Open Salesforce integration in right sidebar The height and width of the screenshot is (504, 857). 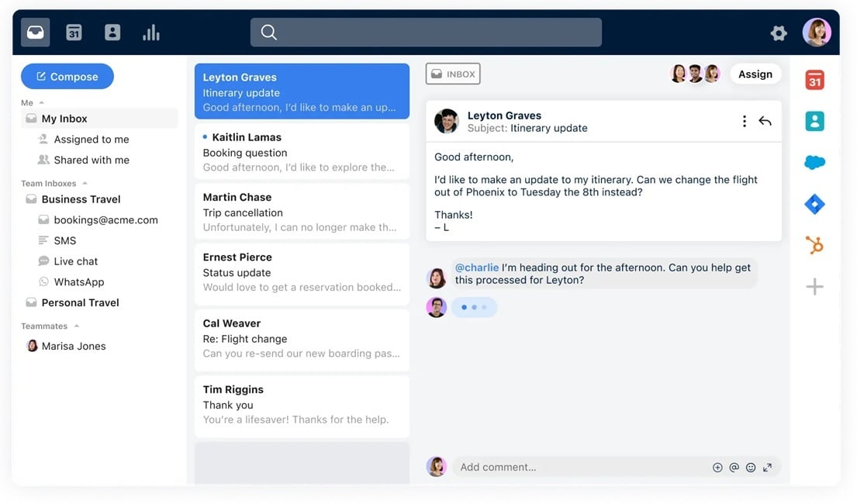pos(814,163)
